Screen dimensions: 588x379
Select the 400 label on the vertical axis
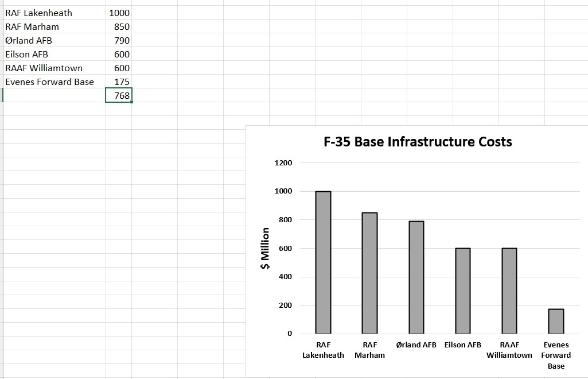285,277
